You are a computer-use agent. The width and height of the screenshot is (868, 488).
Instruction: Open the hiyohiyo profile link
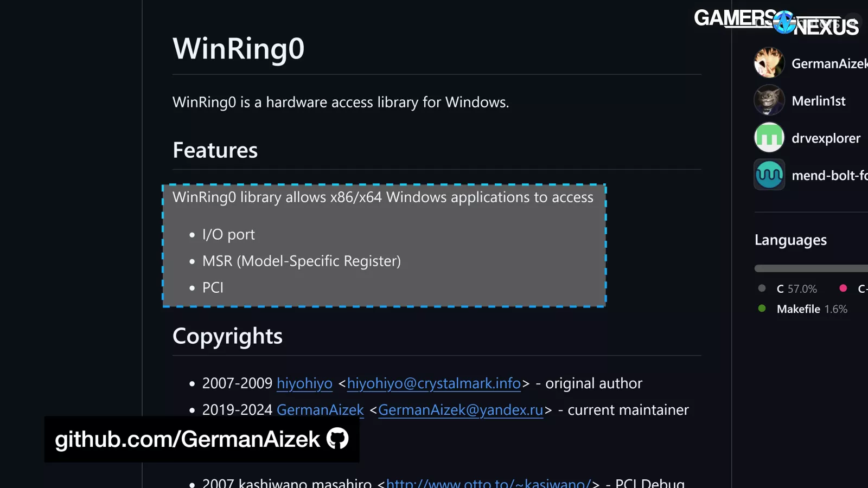304,383
